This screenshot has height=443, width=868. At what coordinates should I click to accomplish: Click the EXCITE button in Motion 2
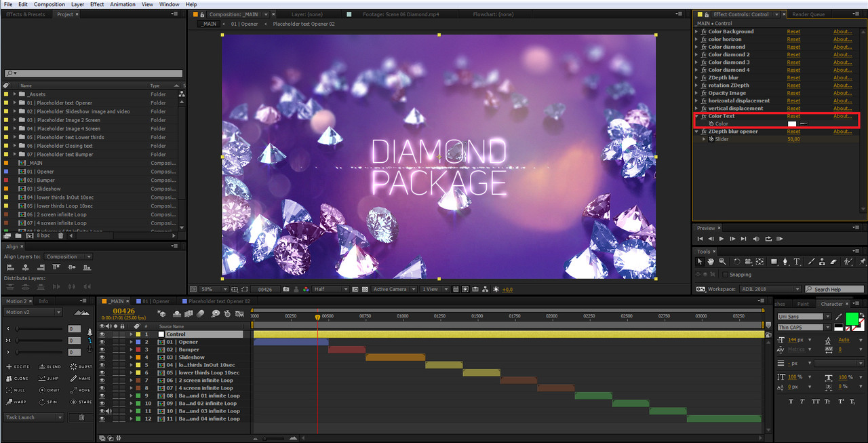coord(18,367)
